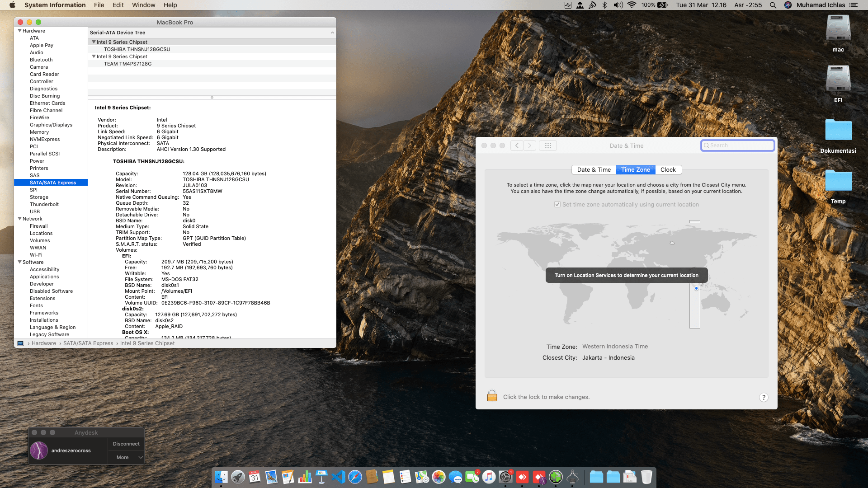Open the More dropdown in Anydesk
The height and width of the screenshot is (488, 868).
coord(126,457)
